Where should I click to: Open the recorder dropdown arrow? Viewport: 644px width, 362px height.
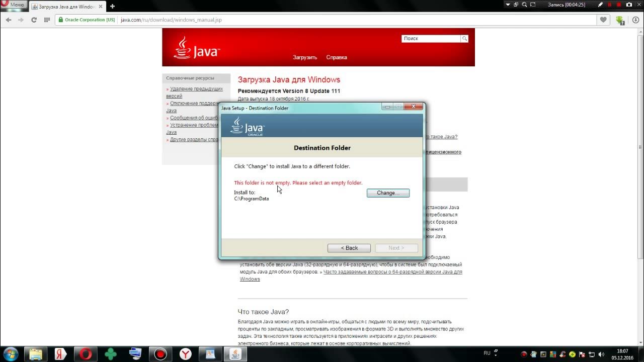click(508, 5)
